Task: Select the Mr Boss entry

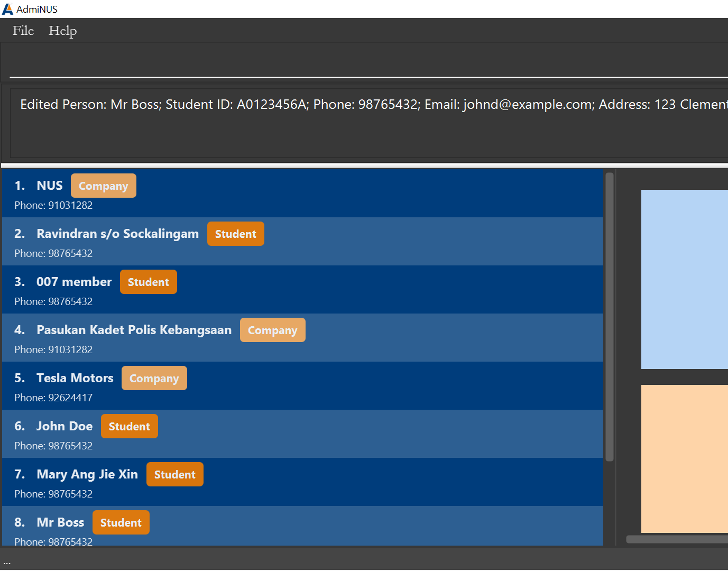Action: tap(302, 526)
